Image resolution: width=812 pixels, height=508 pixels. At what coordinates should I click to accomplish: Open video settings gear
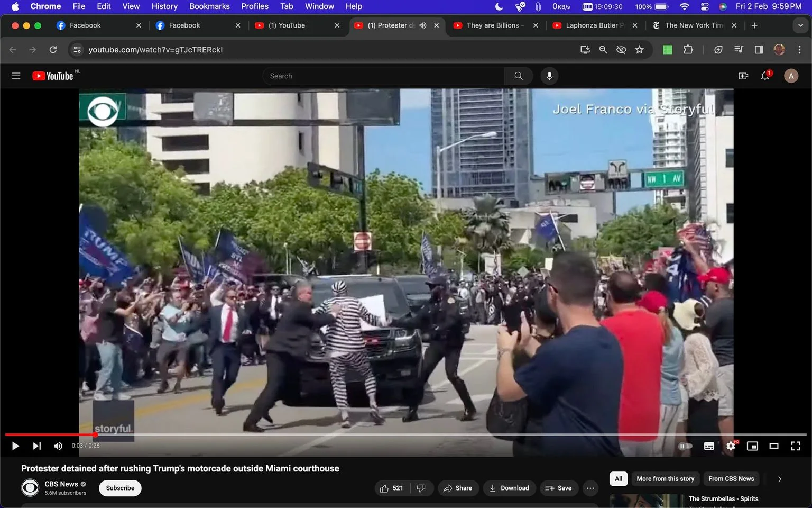coord(731,446)
